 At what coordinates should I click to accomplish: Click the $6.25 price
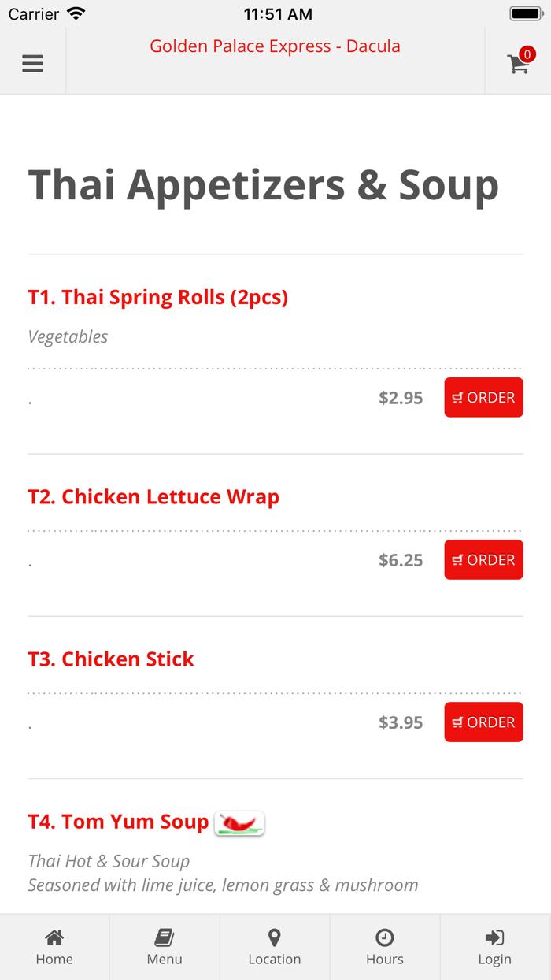click(401, 560)
